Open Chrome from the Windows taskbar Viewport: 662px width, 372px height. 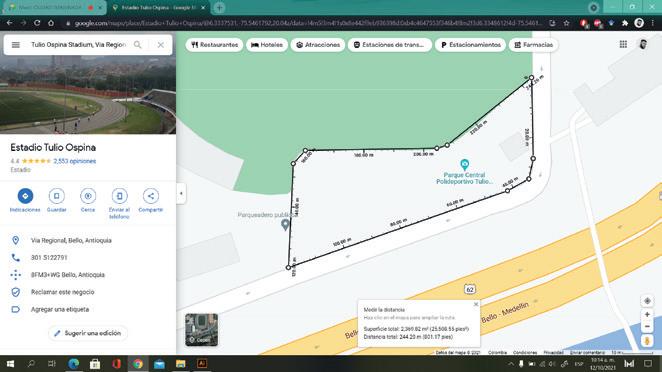[x=138, y=364]
